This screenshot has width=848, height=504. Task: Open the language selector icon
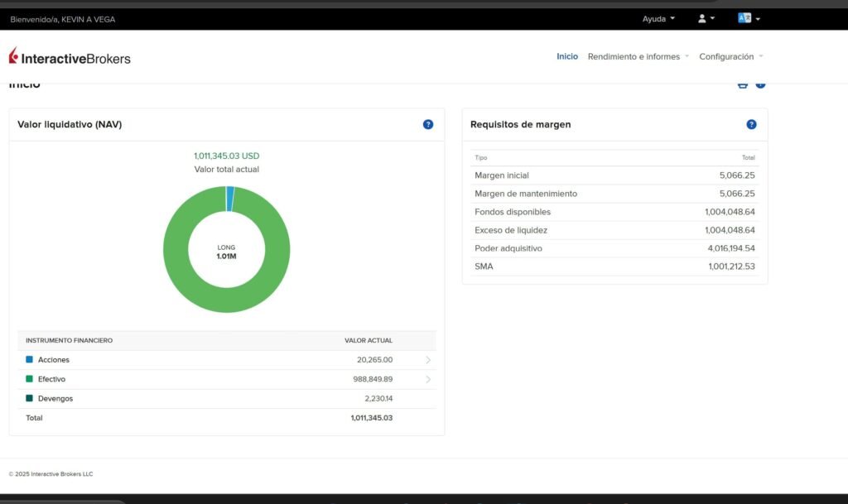tap(749, 18)
